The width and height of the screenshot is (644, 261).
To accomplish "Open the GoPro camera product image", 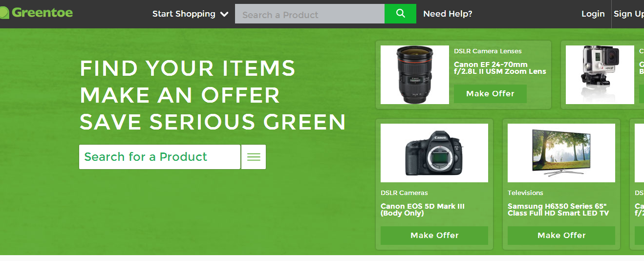I will pyautogui.click(x=600, y=75).
